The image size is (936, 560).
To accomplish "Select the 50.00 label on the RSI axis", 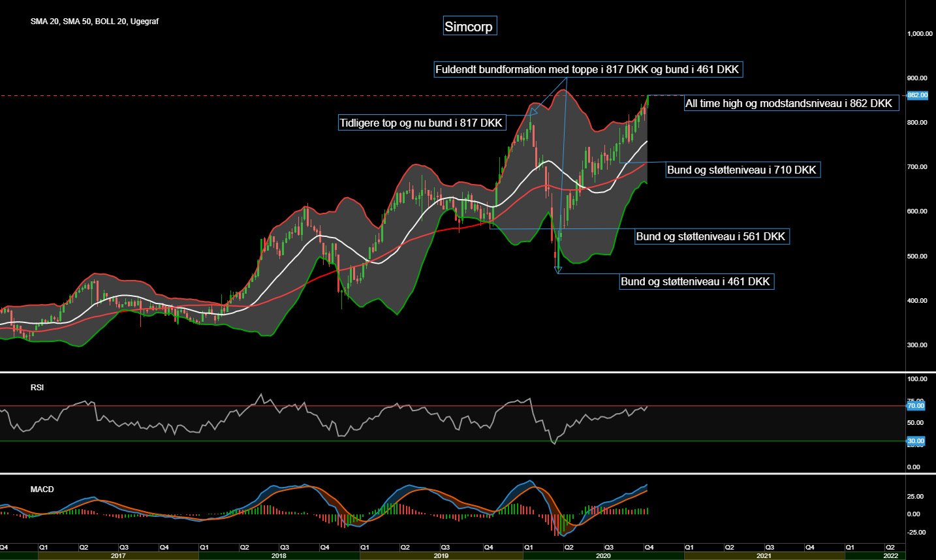I will 915,423.
